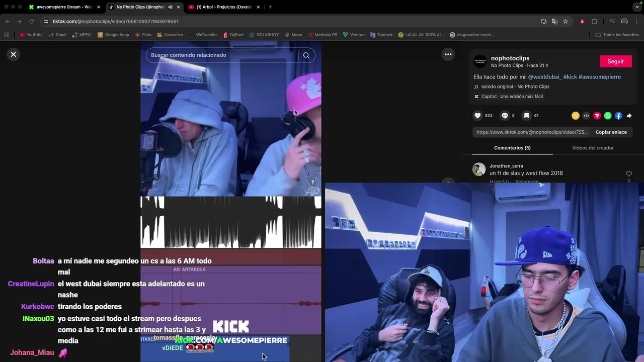Share the video to WhatsApp
Viewport: 644px width, 362px height.
point(608,116)
